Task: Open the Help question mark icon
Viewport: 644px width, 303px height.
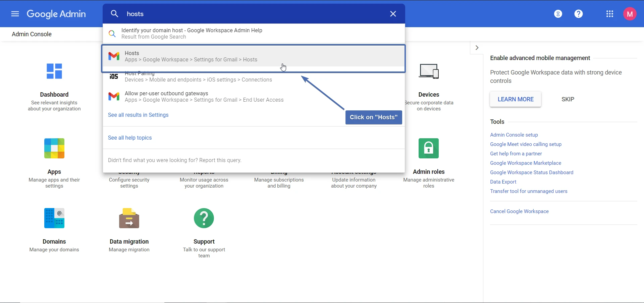Action: click(x=579, y=14)
